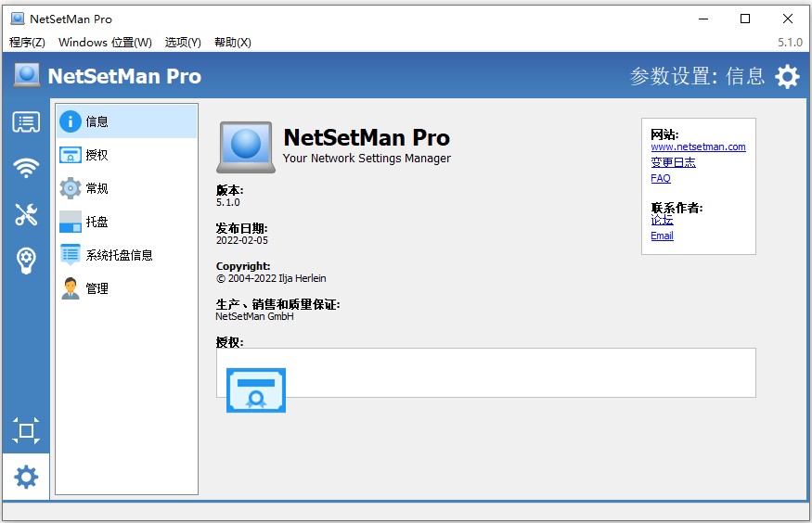
Task: Open the tools wrench-and-scissors sidebar icon
Action: click(x=26, y=213)
